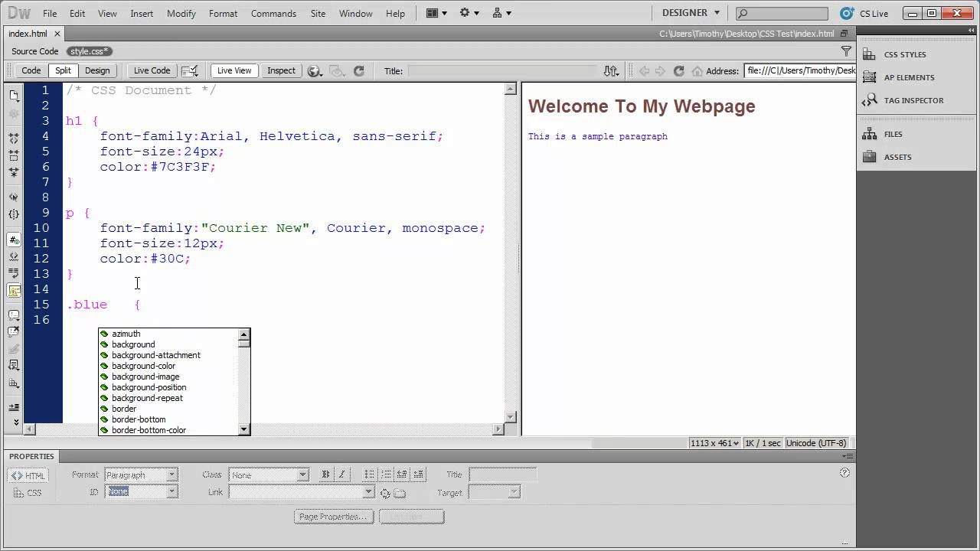This screenshot has width=980, height=551.
Task: Open the Layout dropdown in application bar
Action: point(438,13)
